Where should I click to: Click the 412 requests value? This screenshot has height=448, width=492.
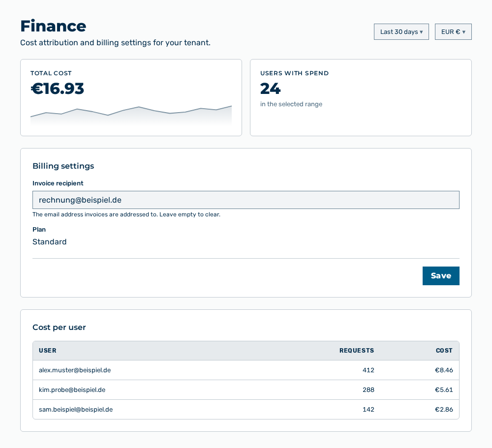coord(369,370)
